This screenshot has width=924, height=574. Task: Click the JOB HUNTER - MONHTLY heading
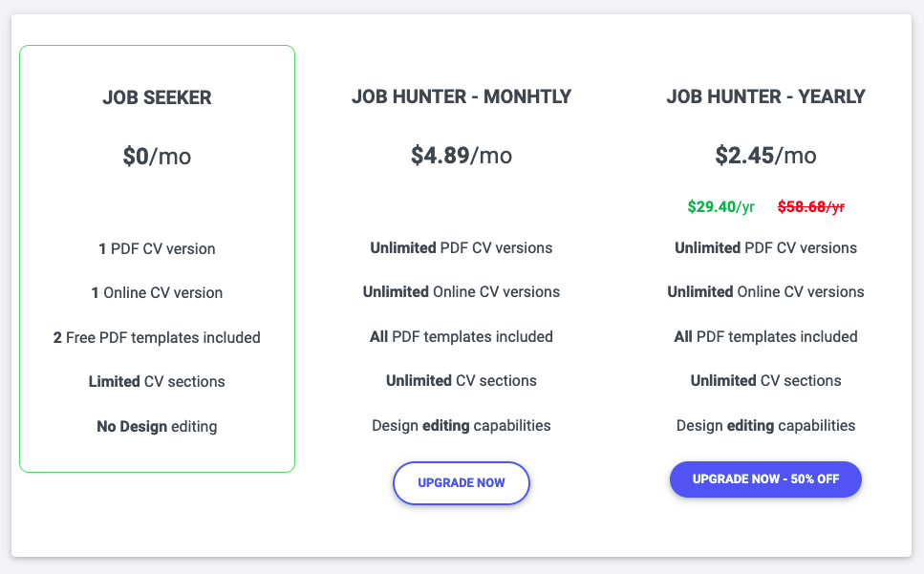462,96
